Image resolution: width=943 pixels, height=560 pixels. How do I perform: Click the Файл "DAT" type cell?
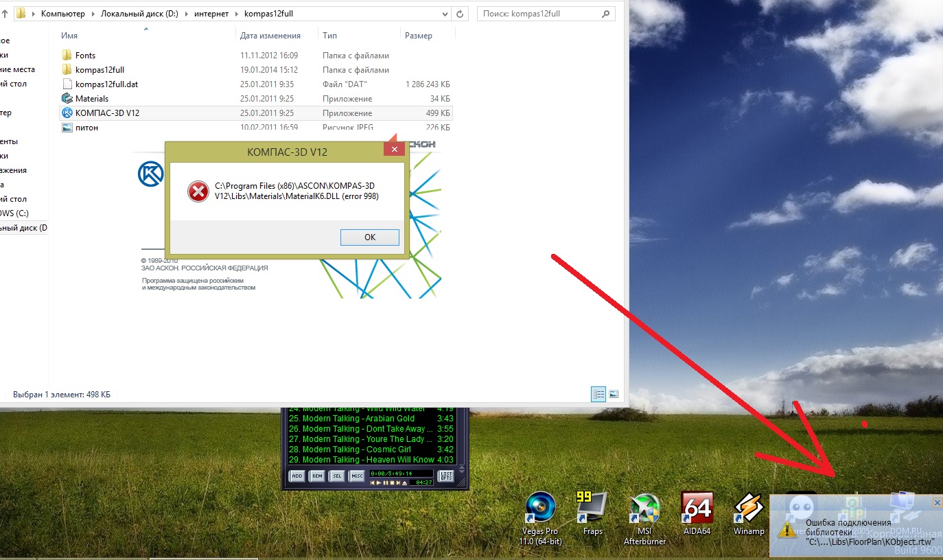pos(345,84)
